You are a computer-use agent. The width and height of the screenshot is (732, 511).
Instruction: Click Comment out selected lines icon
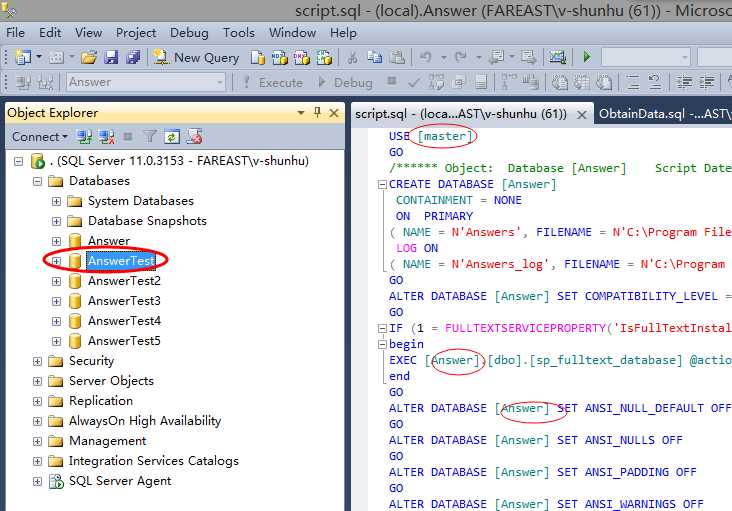pyautogui.click(x=633, y=83)
